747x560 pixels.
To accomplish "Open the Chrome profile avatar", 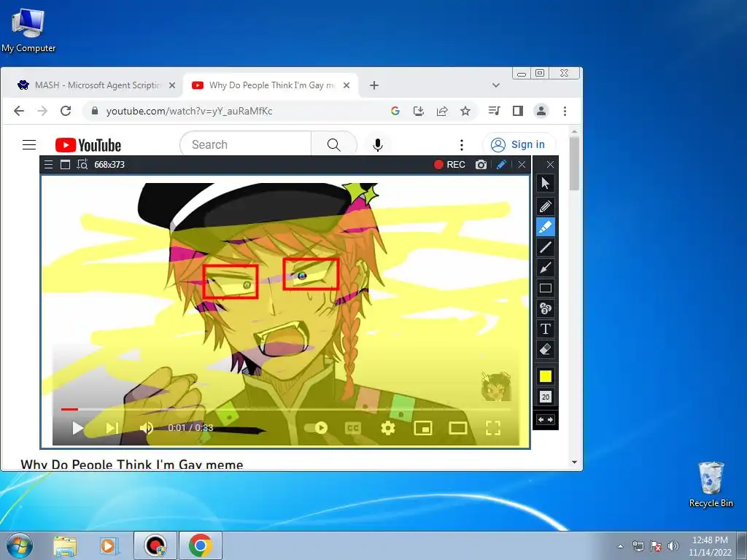I will tap(541, 111).
